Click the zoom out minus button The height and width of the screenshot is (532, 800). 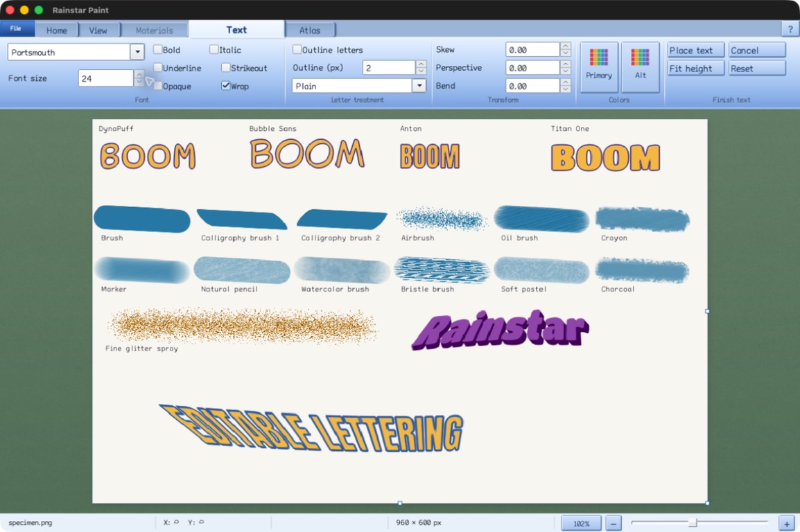point(614,523)
